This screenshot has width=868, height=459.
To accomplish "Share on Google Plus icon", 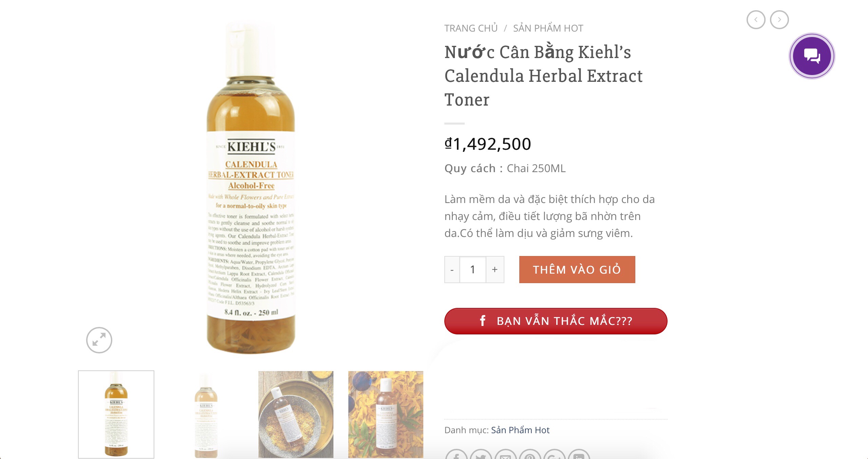I will 554,454.
